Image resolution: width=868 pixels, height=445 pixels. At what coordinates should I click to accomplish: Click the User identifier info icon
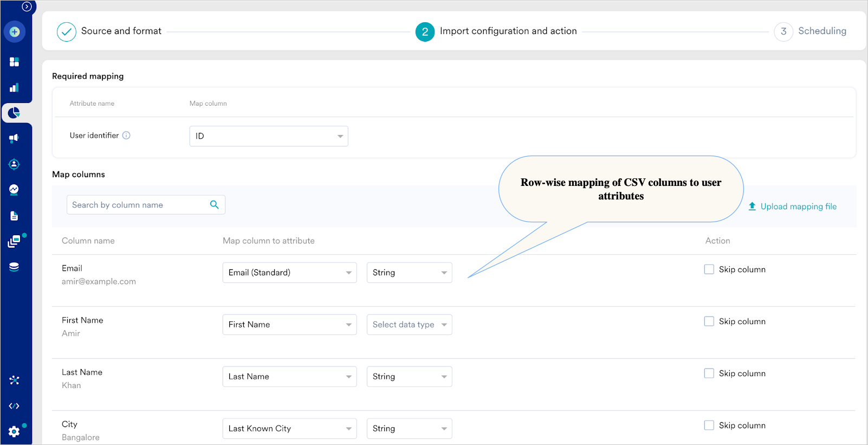pyautogui.click(x=126, y=136)
